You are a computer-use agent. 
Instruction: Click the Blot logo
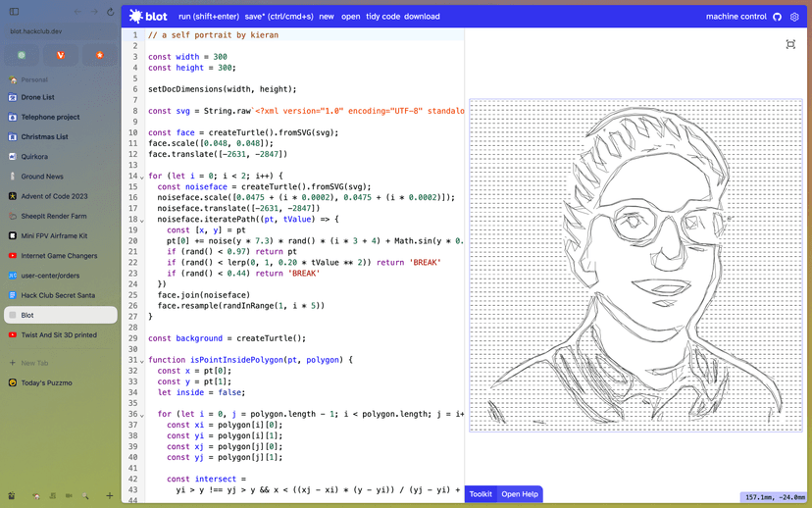point(148,17)
